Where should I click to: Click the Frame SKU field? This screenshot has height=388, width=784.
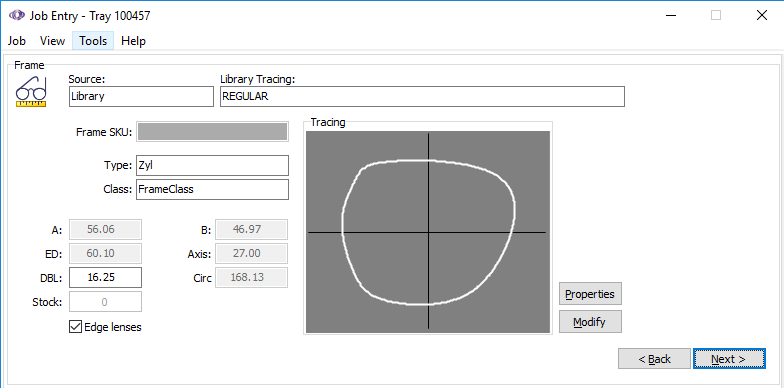212,132
